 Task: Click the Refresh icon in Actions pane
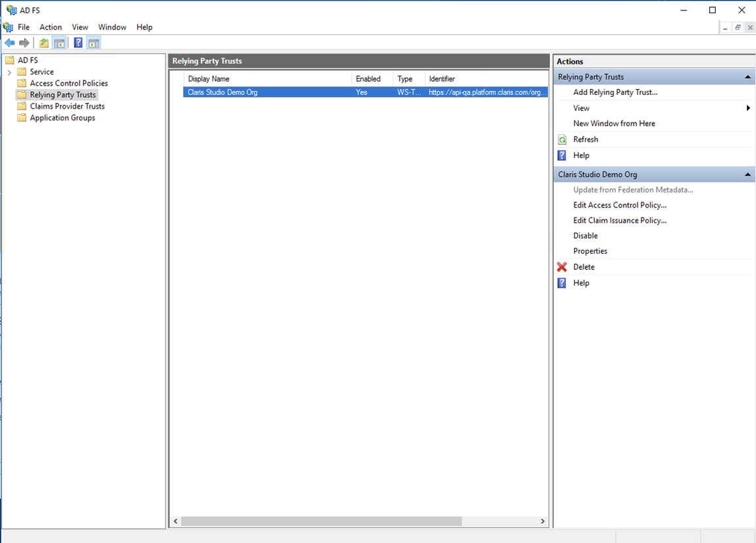[562, 139]
